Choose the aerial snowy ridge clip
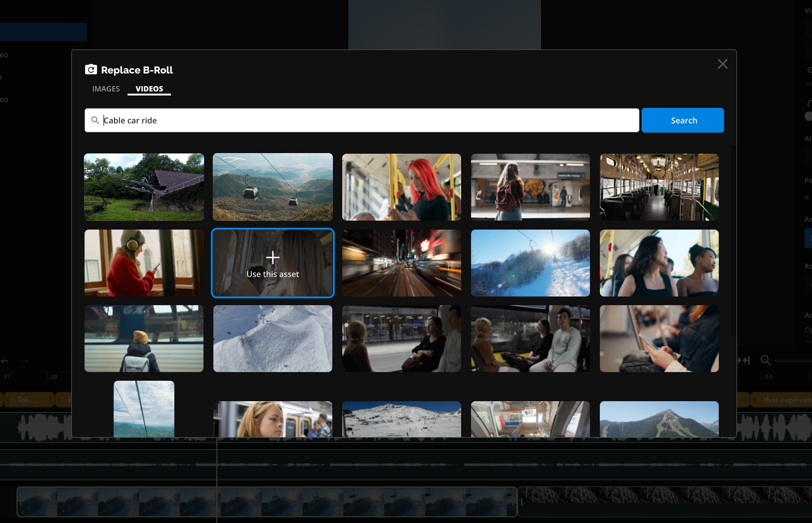 pos(272,338)
